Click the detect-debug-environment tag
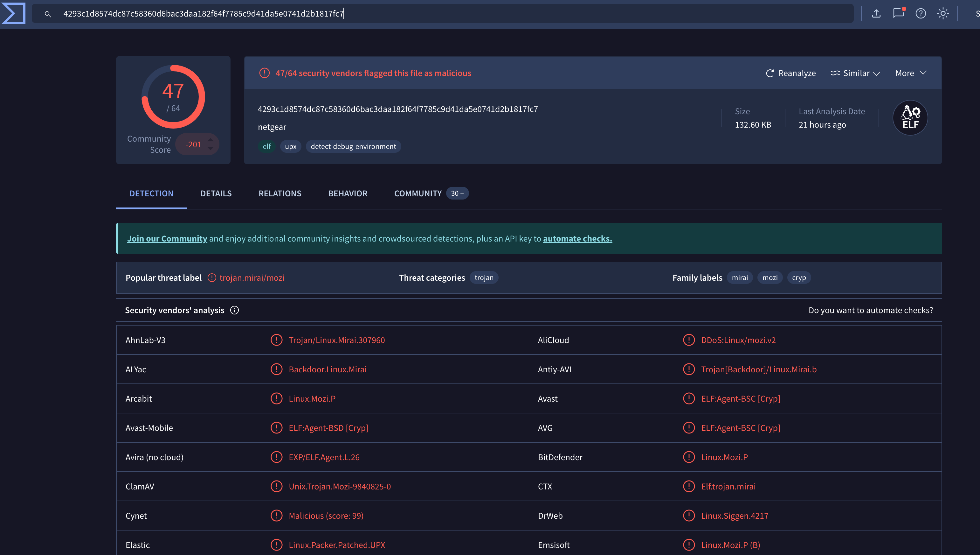Viewport: 980px width, 555px height. pyautogui.click(x=353, y=146)
